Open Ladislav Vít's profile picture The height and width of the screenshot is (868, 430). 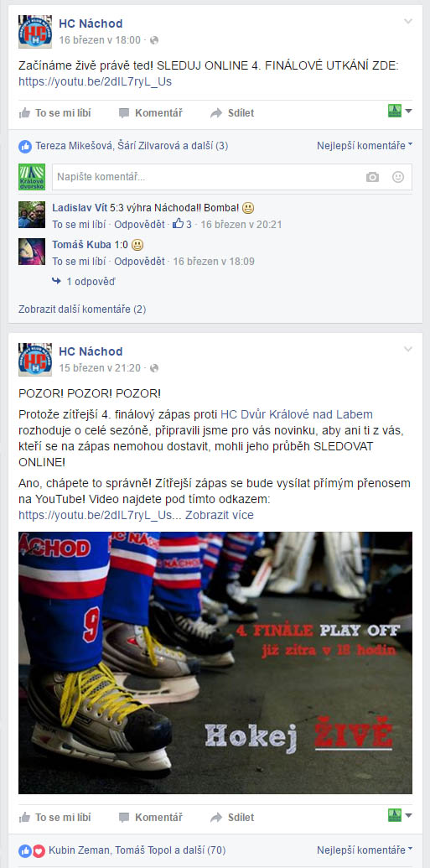coord(32,215)
